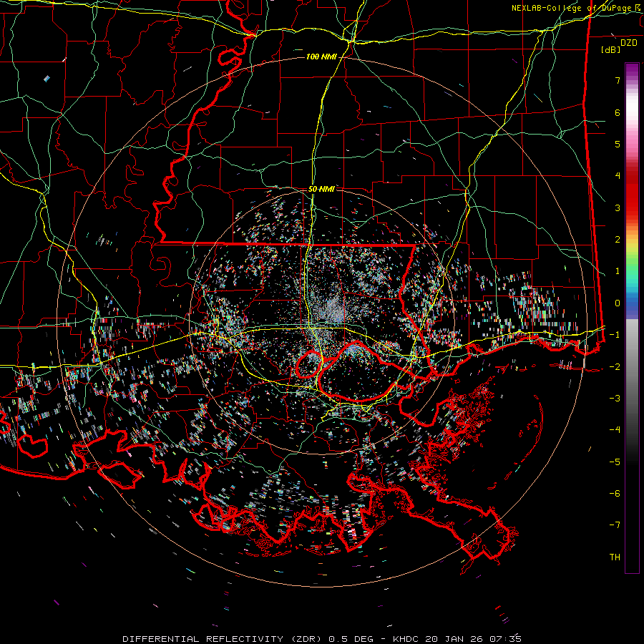The width and height of the screenshot is (644, 644).
Task: Click the 7 value on color scale
Action: click(618, 80)
